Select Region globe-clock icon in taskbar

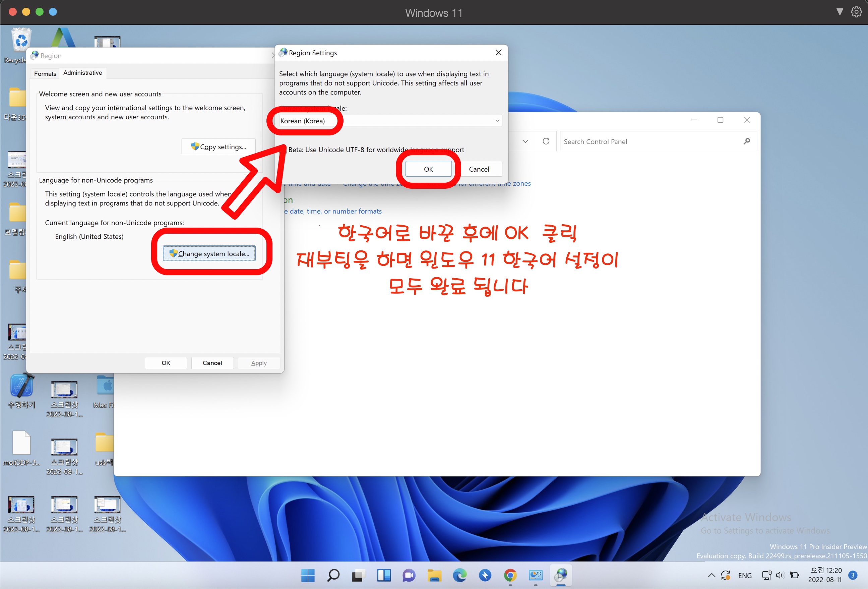[561, 575]
